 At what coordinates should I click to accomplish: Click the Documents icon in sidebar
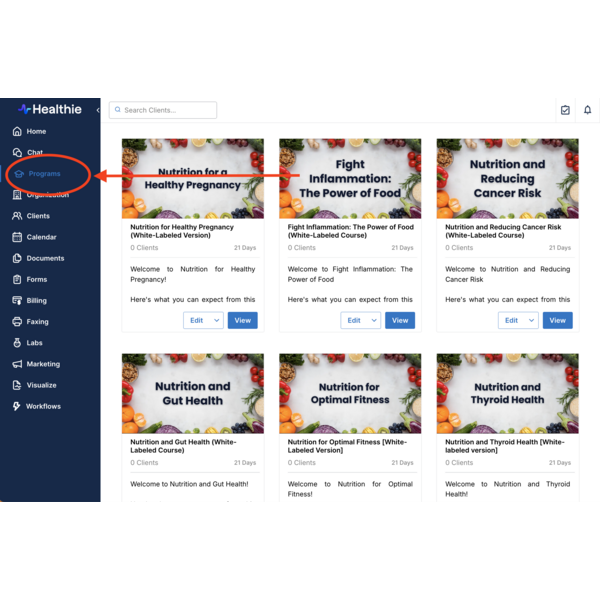pyautogui.click(x=17, y=258)
